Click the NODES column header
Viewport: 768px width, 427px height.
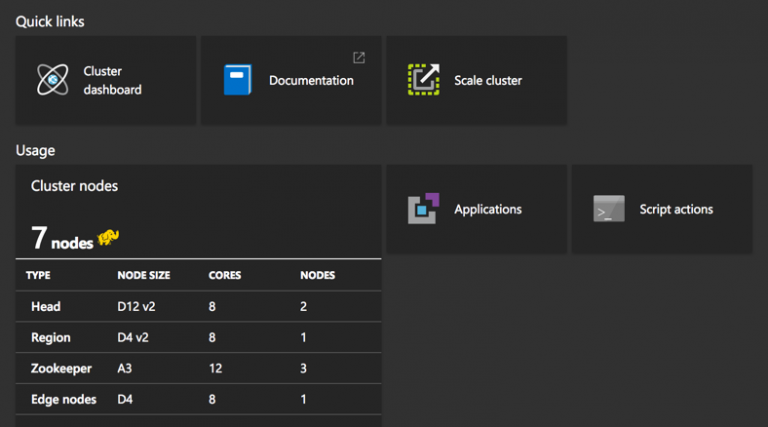click(x=317, y=275)
